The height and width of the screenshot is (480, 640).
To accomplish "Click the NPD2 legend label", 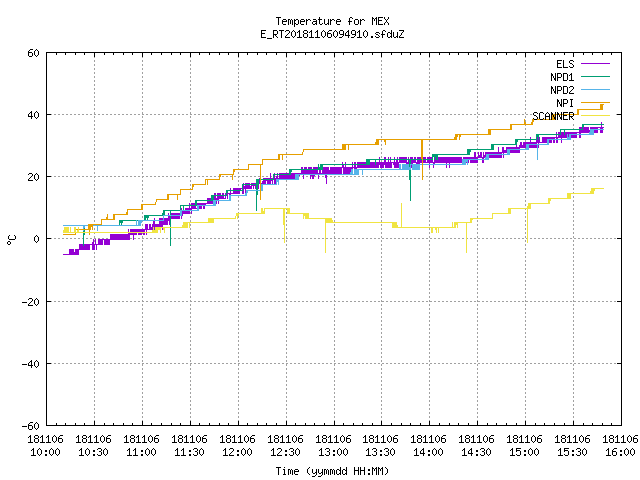I will coord(562,90).
